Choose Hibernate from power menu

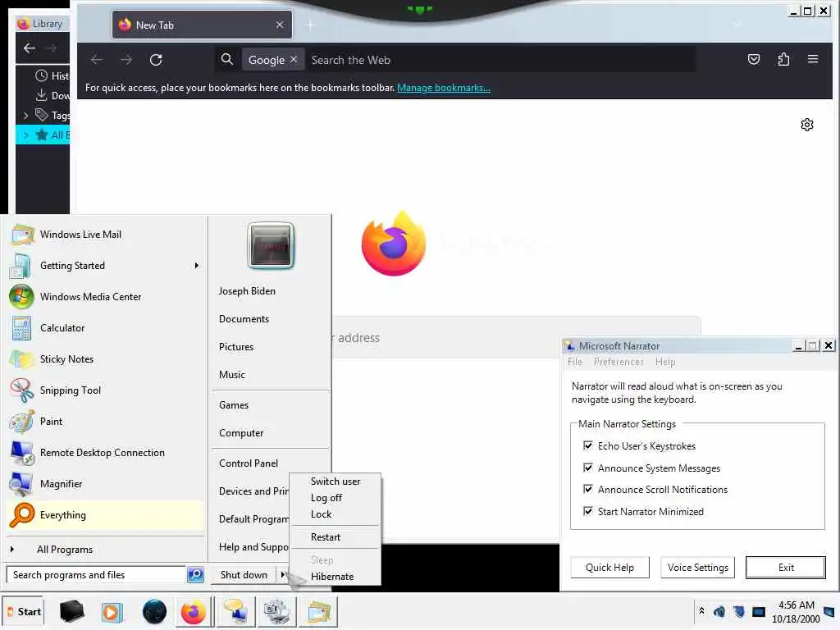pyautogui.click(x=336, y=577)
